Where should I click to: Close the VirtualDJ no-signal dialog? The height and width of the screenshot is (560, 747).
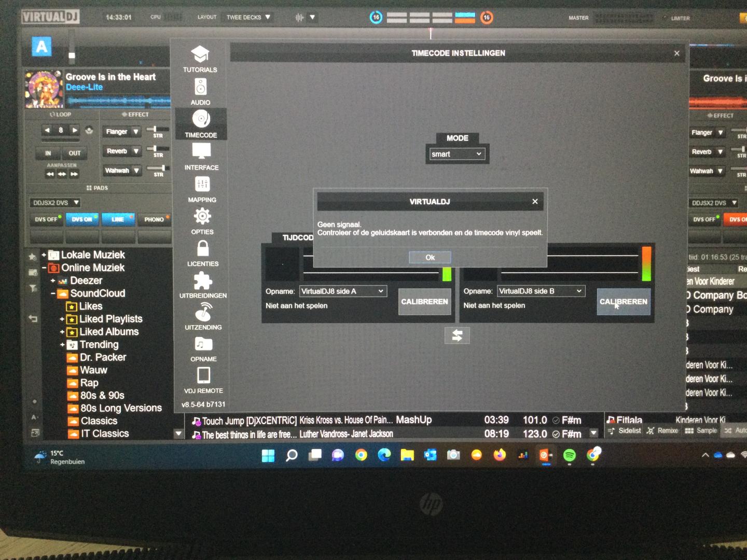click(535, 202)
